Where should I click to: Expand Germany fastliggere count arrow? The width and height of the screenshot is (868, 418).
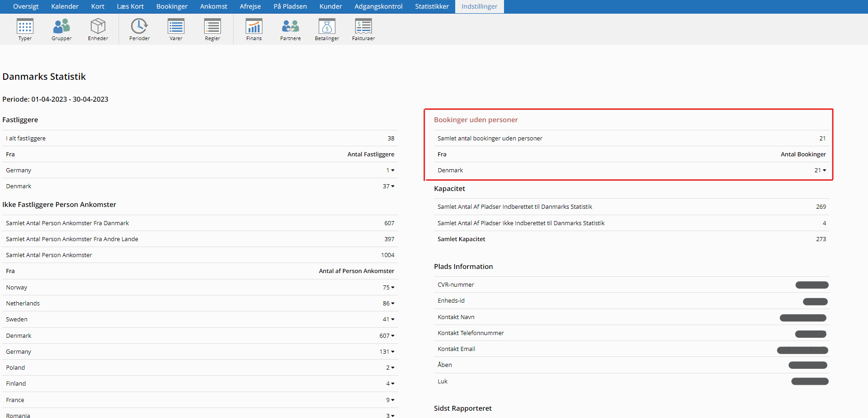(393, 170)
